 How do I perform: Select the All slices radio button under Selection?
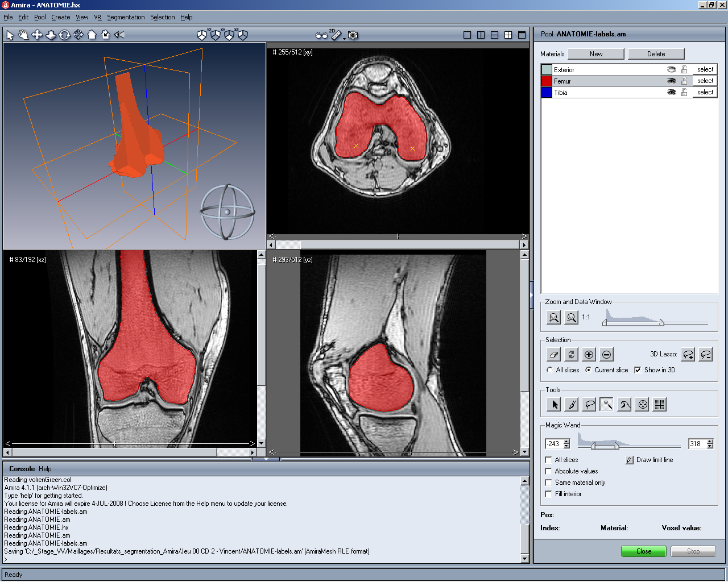pyautogui.click(x=549, y=370)
